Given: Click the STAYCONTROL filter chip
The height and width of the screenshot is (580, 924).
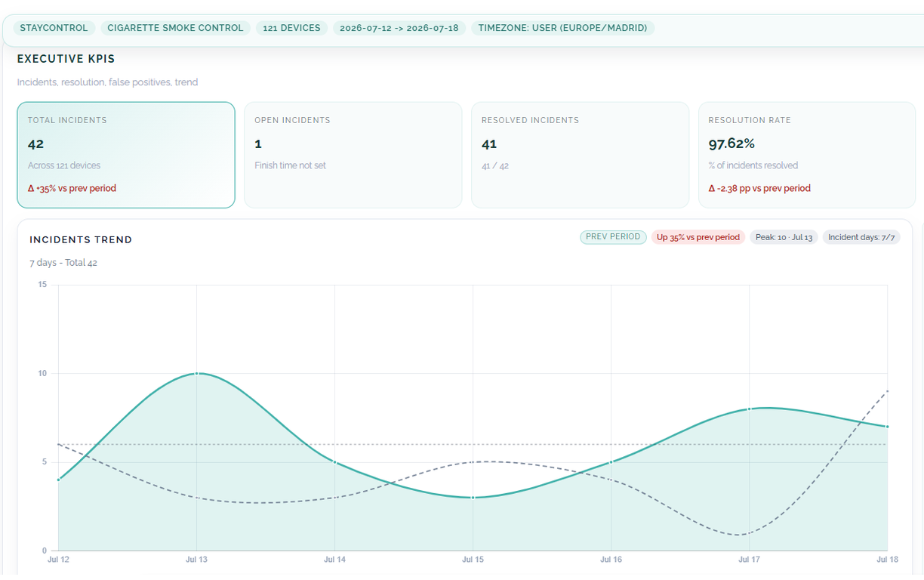Looking at the screenshot, I should 54,28.
